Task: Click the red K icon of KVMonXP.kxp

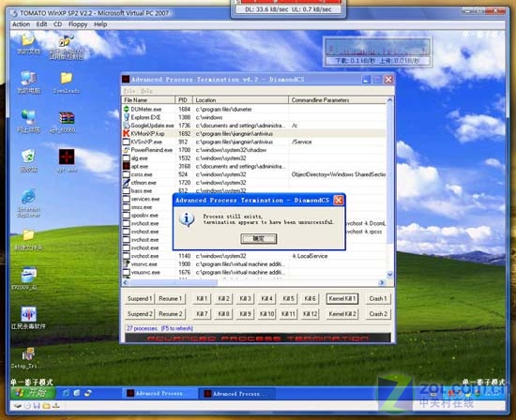Action: (x=127, y=133)
